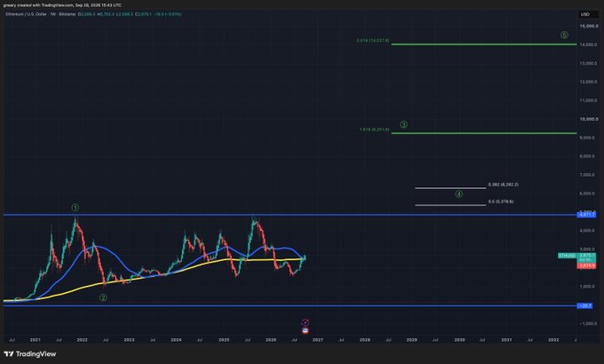Image resolution: width=604 pixels, height=364 pixels.
Task: Click the purple circular event marker icon
Action: (306, 322)
